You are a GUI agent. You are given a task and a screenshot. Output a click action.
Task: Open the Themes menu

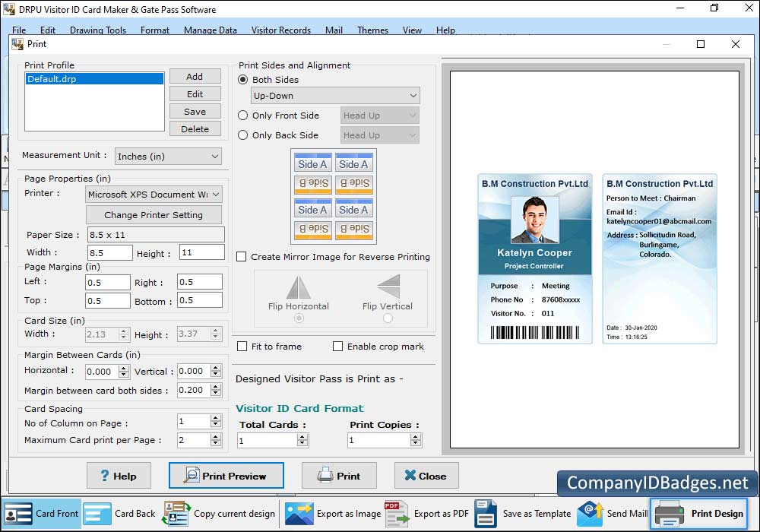(372, 30)
